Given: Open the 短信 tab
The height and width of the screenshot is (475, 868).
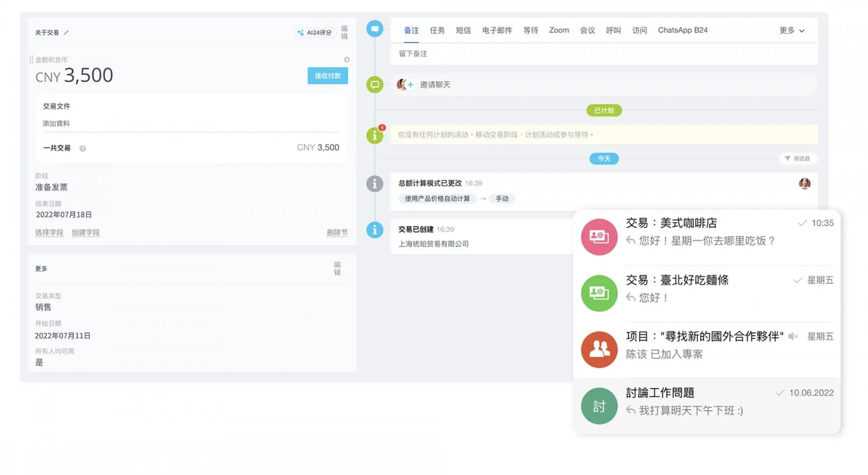Looking at the screenshot, I should (x=464, y=30).
